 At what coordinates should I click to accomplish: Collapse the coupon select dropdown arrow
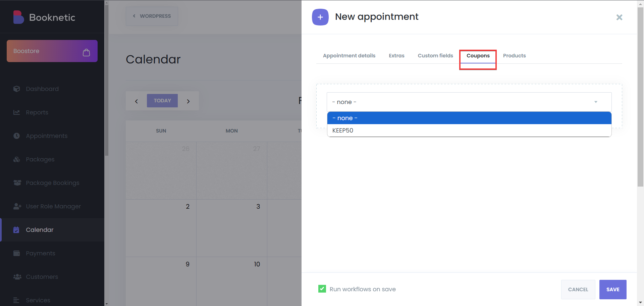point(596,102)
